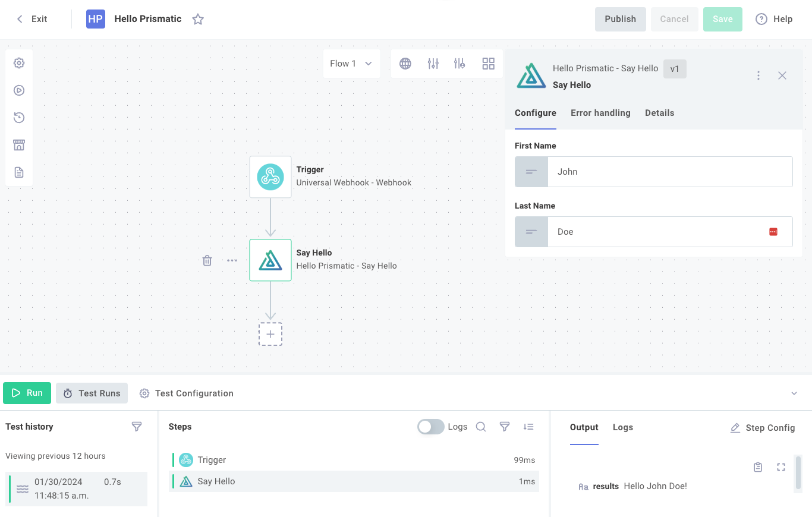Open the config variables sliders icon

(x=433, y=63)
